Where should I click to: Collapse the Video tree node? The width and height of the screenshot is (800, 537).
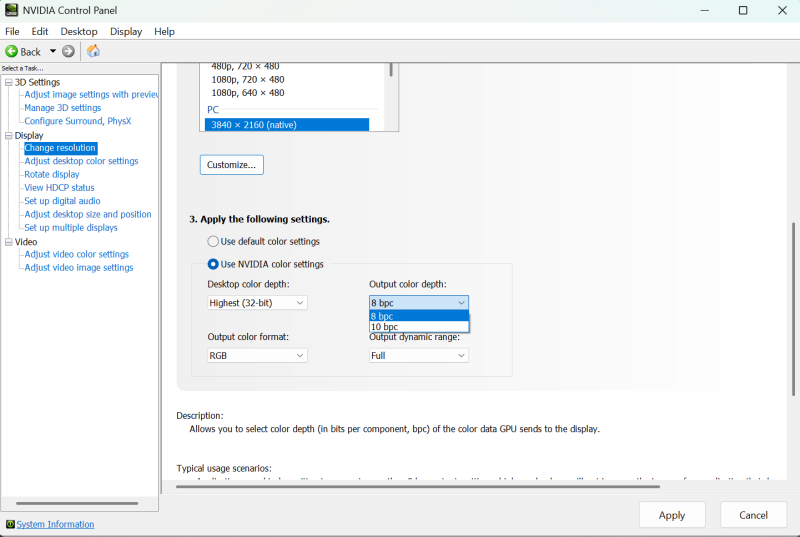pos(8,242)
